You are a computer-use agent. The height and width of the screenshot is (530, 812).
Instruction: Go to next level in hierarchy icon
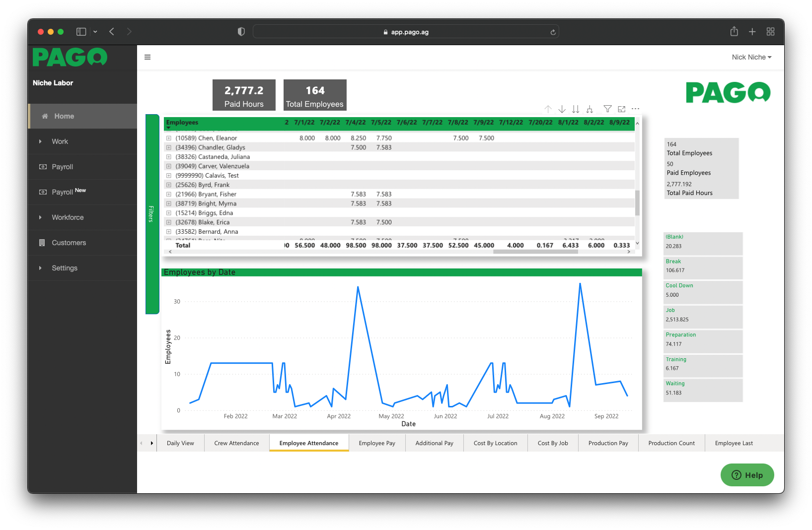tap(576, 109)
